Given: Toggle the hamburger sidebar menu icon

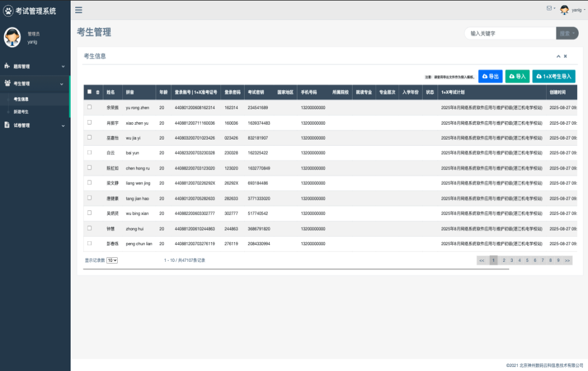Looking at the screenshot, I should [x=79, y=10].
